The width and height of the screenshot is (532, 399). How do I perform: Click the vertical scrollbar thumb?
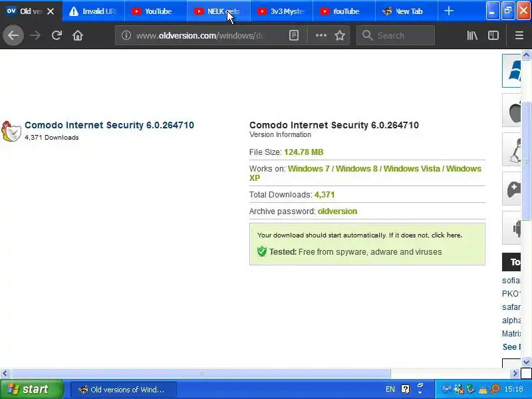pos(526,160)
